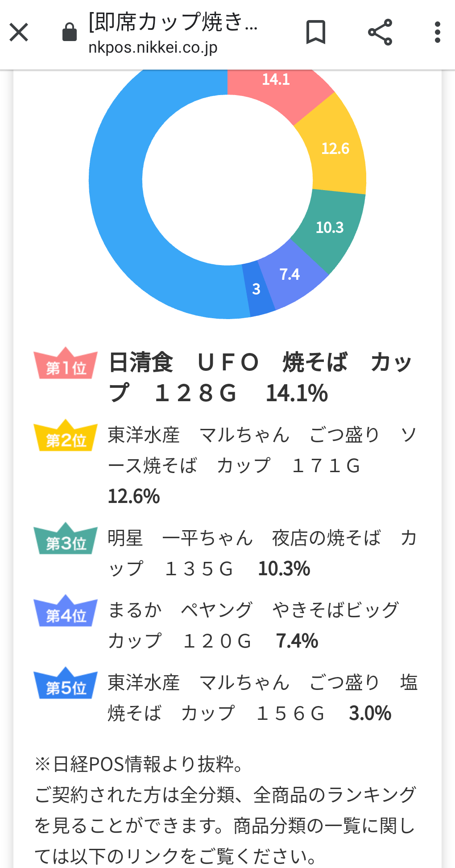The width and height of the screenshot is (455, 868).
Task: Tap the third place green crown badge
Action: coord(66,539)
